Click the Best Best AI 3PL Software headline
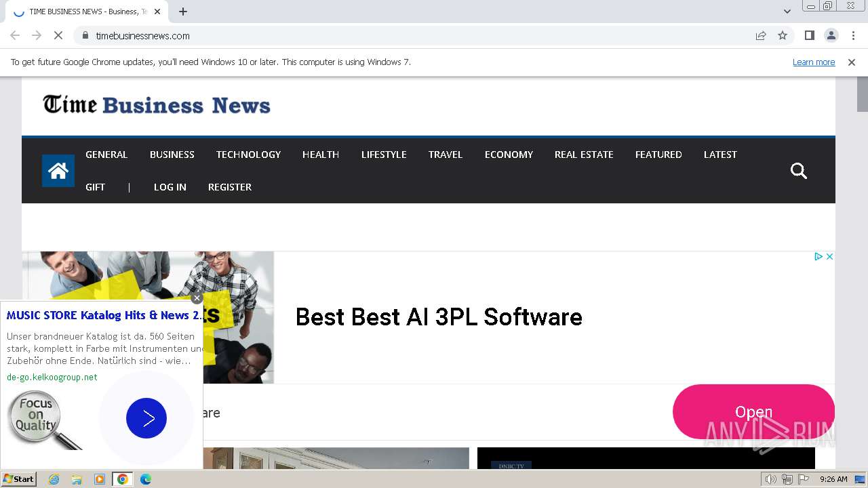The height and width of the screenshot is (488, 868). point(439,317)
